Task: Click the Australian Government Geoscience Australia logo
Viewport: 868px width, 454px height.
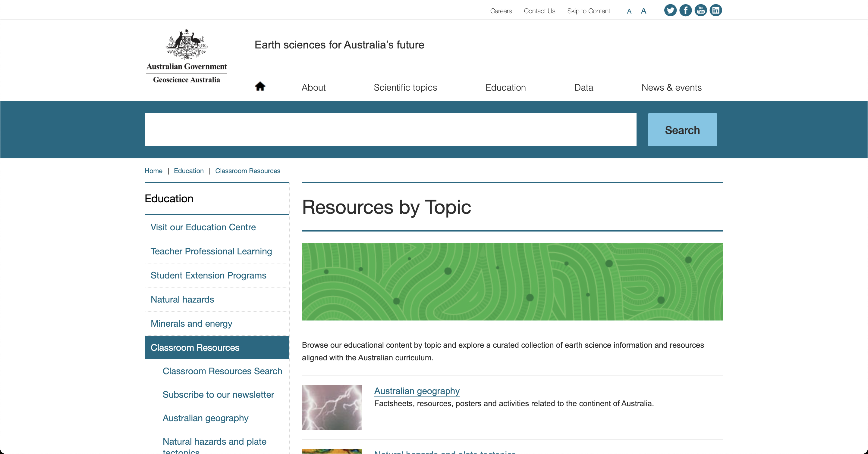Action: click(x=186, y=56)
